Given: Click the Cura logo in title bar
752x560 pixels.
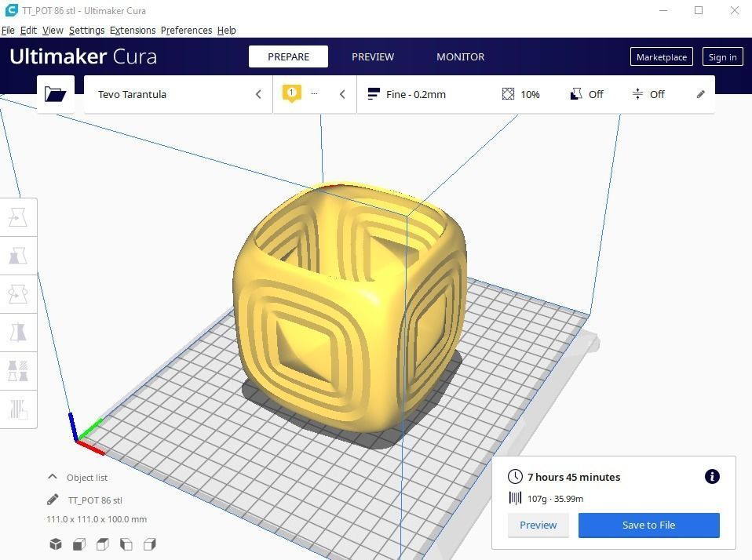Looking at the screenshot, I should click(x=11, y=10).
